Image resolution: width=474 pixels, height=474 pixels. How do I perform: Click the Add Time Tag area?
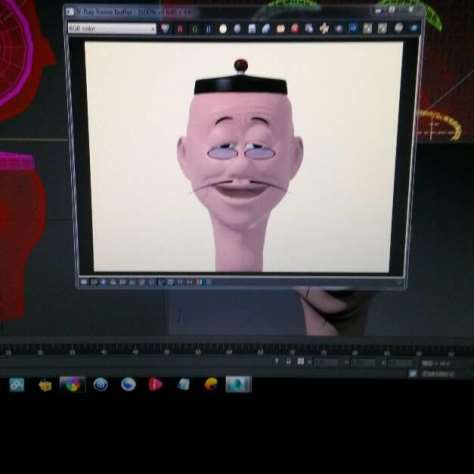(x=438, y=374)
